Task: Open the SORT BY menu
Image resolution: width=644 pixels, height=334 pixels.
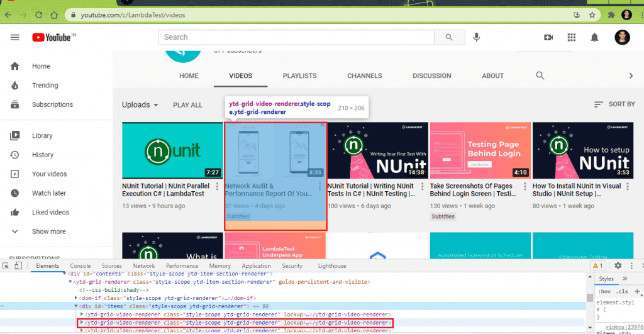Action: pos(614,104)
